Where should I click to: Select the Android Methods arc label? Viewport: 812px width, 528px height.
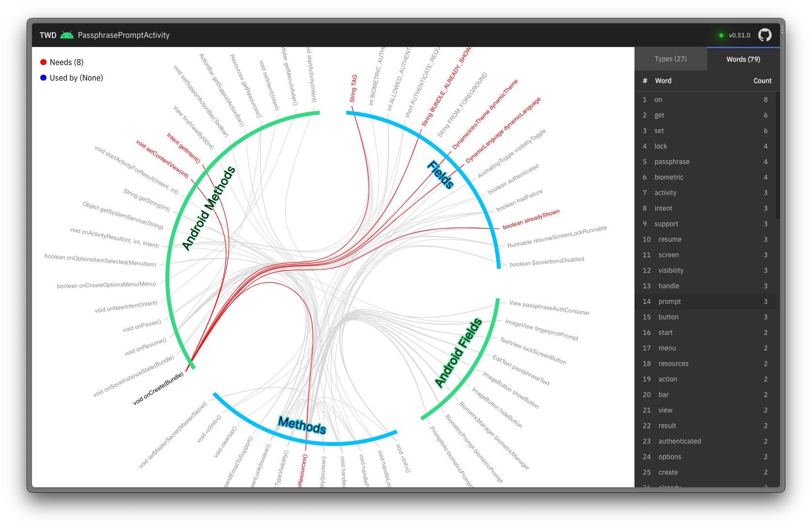(210, 208)
